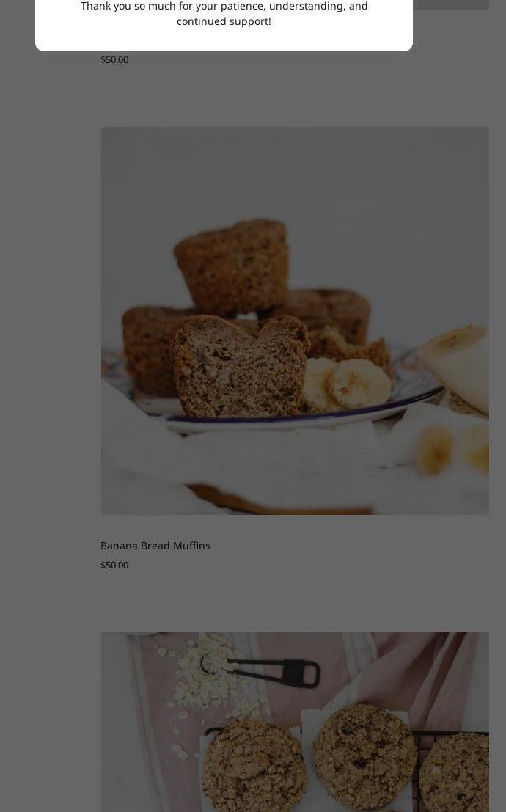Dismiss popup by clicking dimmed overlay left of muffin photo
506x812 pixels.
51,321
